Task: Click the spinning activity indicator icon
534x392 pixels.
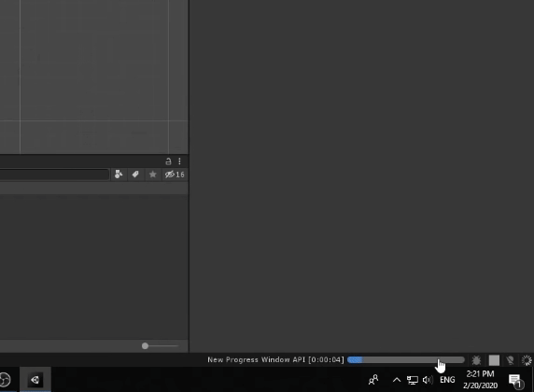Action: coord(527,360)
